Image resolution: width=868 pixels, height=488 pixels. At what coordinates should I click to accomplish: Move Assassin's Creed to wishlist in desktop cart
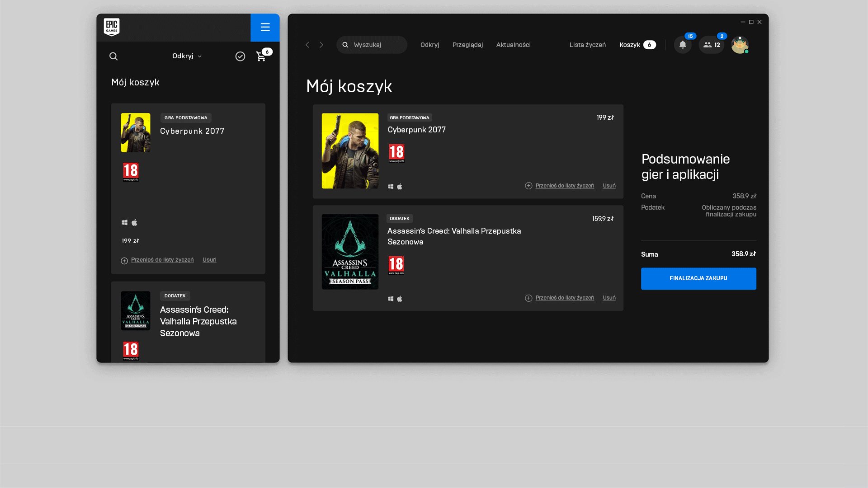[565, 298]
